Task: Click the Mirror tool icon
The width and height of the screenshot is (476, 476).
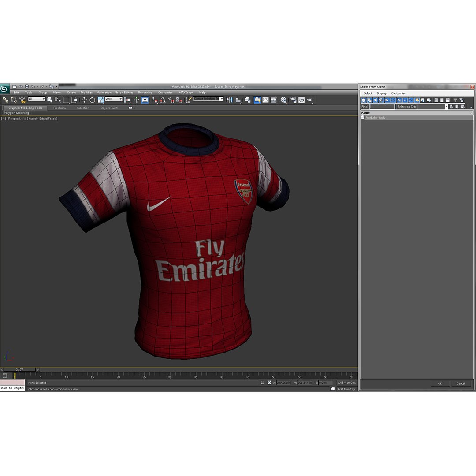Action: point(230,100)
